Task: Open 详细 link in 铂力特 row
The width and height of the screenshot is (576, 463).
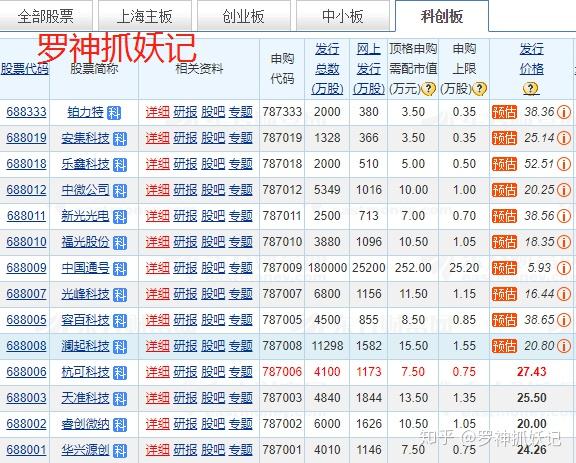Action: [158, 112]
